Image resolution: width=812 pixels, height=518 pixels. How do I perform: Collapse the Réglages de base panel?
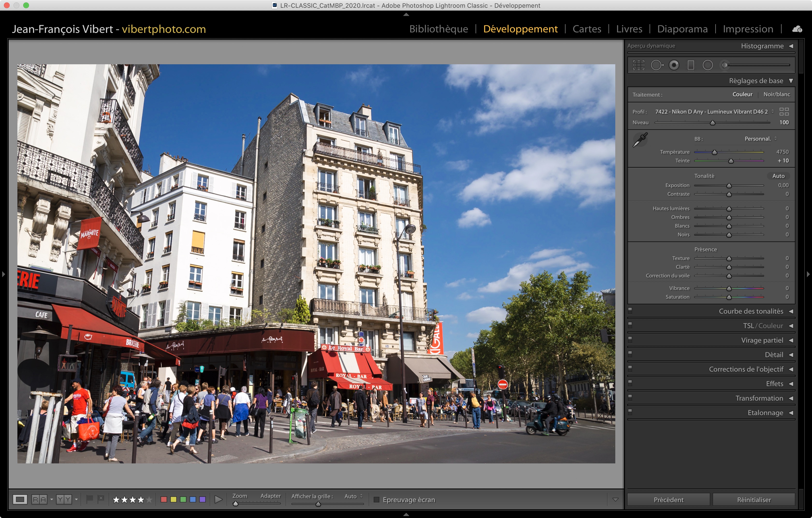tap(791, 81)
